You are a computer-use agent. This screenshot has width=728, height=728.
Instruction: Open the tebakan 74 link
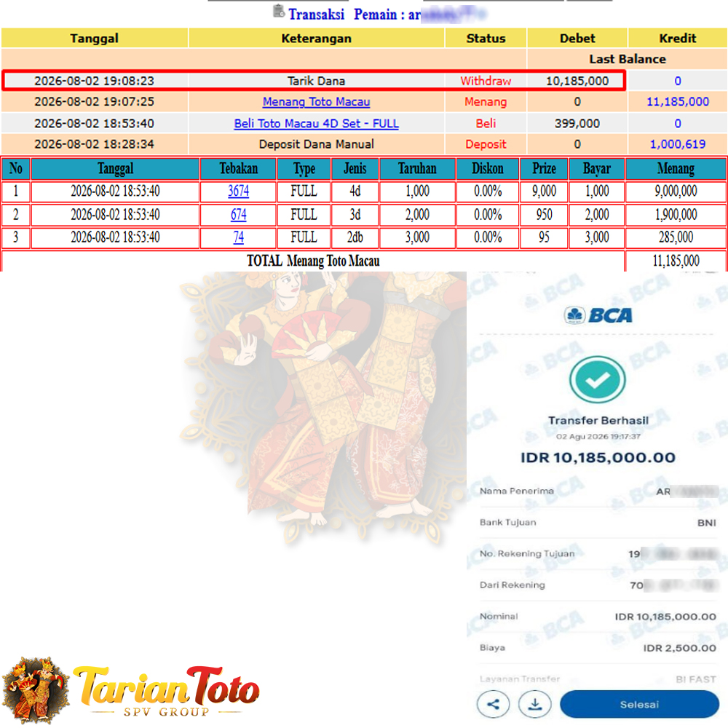pyautogui.click(x=238, y=237)
